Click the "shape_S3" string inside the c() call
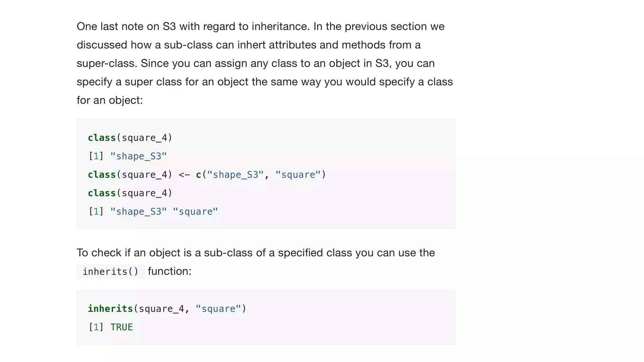Screen dimensions: 644x362 (x=235, y=174)
